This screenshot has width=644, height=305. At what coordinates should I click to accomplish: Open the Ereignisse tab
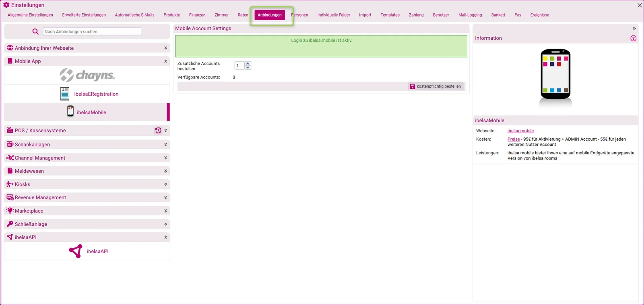click(x=539, y=15)
